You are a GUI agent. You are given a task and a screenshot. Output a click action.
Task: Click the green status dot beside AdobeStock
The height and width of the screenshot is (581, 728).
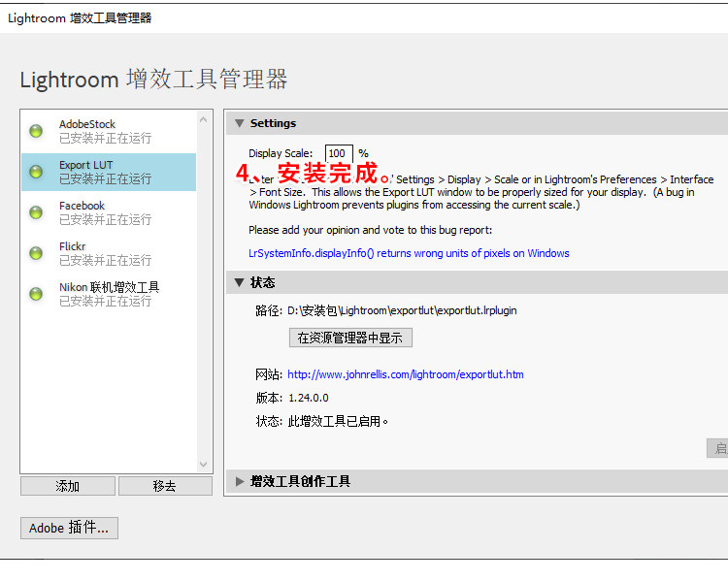(x=36, y=131)
